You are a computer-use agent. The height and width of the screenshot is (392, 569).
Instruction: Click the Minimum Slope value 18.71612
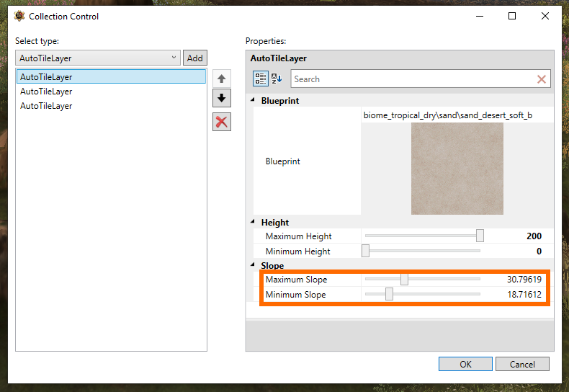(x=524, y=295)
